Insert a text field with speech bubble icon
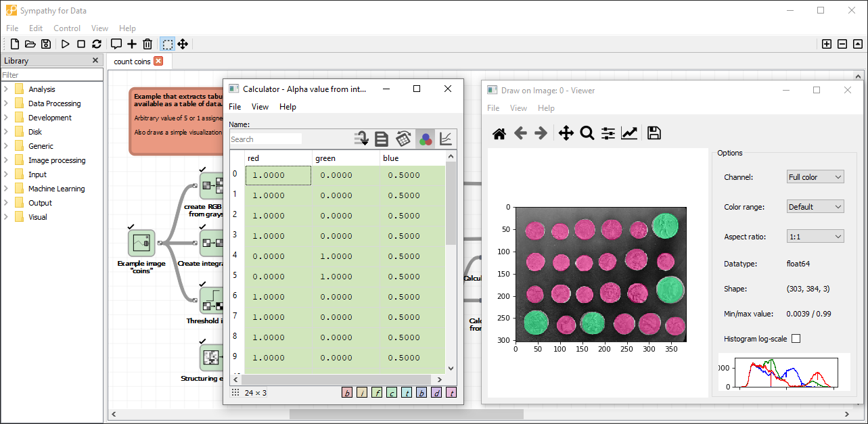 tap(116, 44)
